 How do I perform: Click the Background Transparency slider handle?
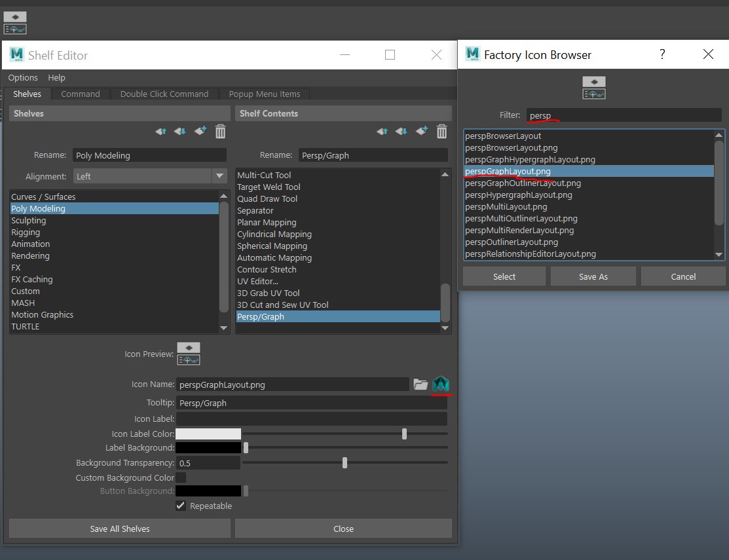(345, 462)
